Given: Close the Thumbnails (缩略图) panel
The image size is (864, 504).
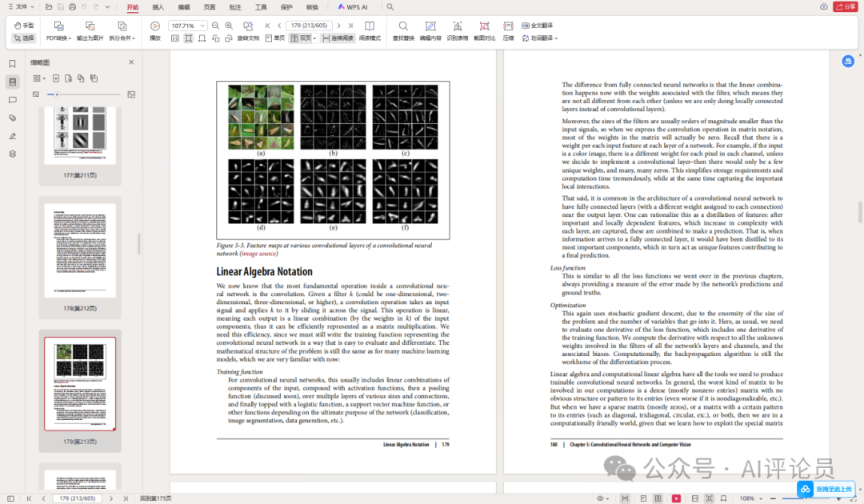Looking at the screenshot, I should click(x=131, y=62).
